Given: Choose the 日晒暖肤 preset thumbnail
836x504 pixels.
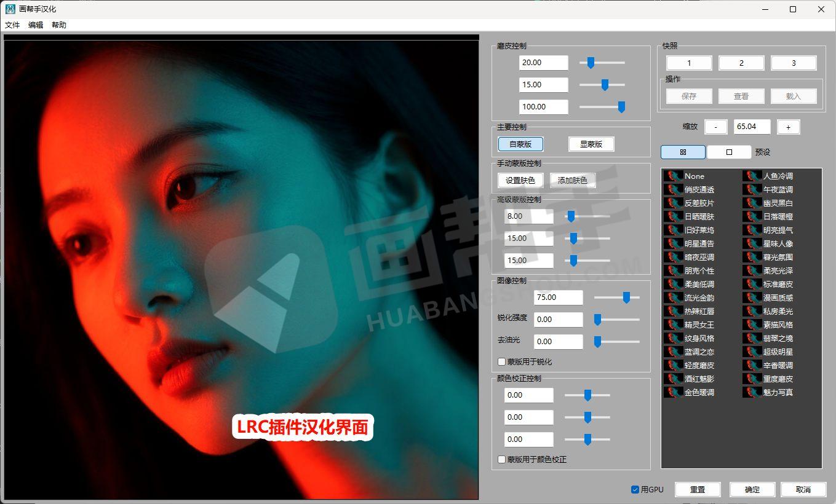Looking at the screenshot, I should tap(674, 216).
